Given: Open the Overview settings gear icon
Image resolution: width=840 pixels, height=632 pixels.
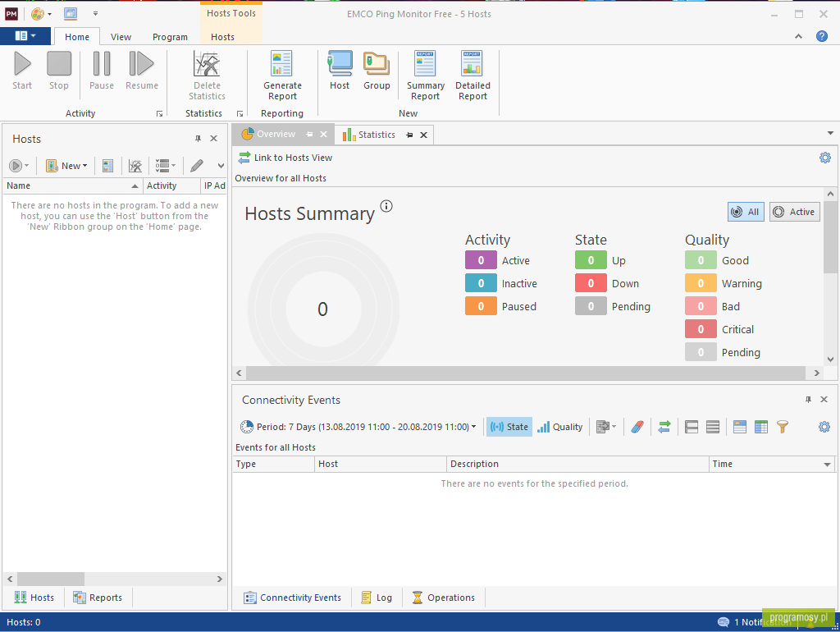Looking at the screenshot, I should point(825,158).
